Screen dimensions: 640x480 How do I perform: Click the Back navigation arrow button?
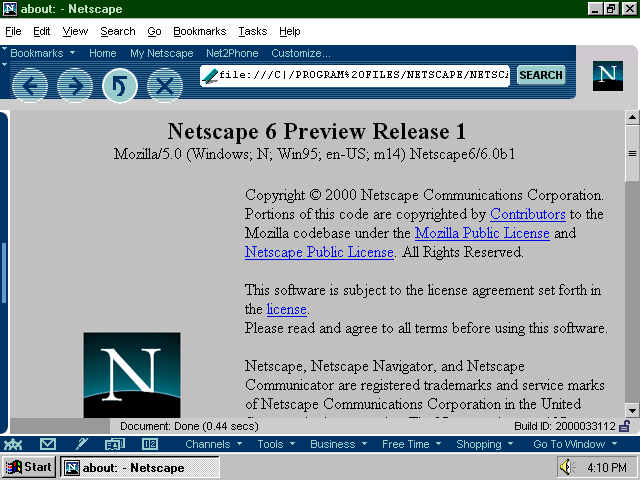click(x=30, y=86)
